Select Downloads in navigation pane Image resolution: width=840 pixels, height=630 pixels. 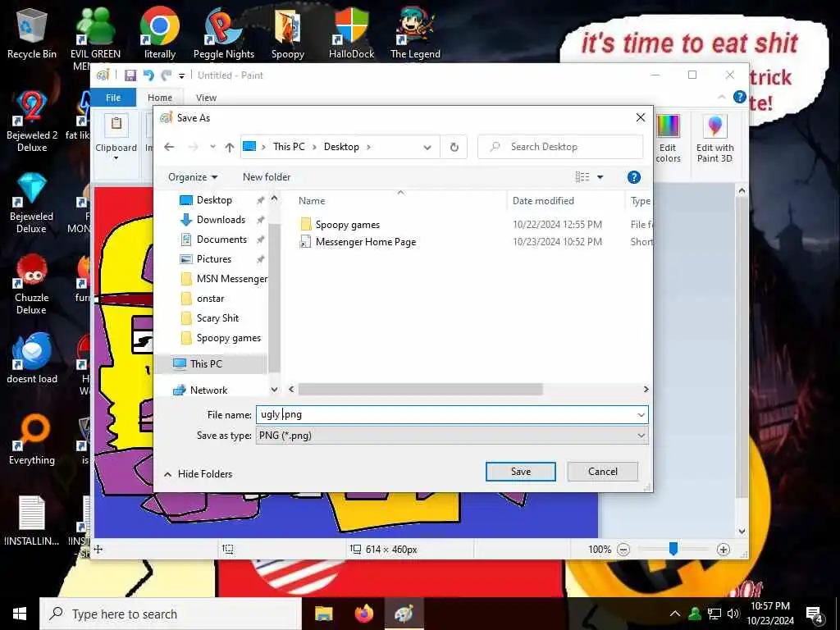point(221,220)
